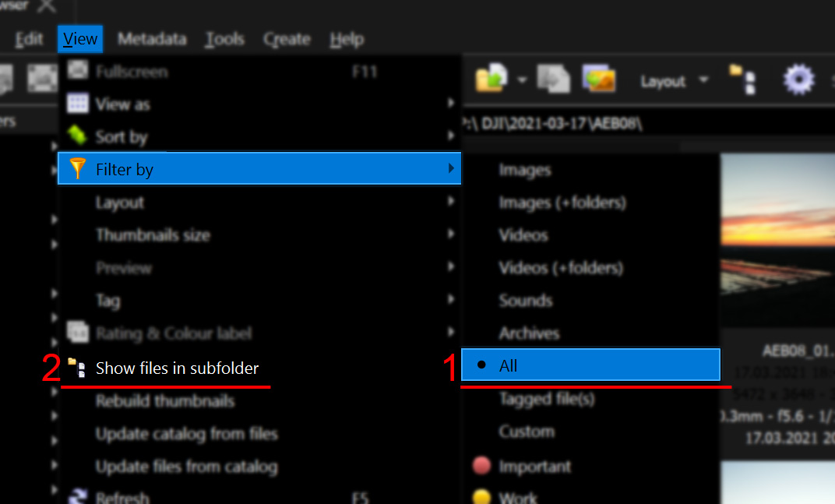Expand the Tag submenu arrow
This screenshot has width=835, height=504.
click(451, 299)
